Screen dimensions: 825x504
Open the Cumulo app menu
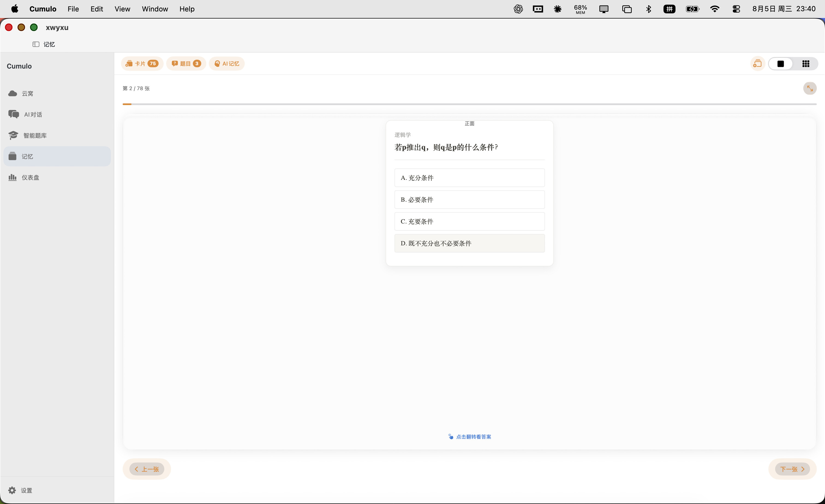click(43, 9)
